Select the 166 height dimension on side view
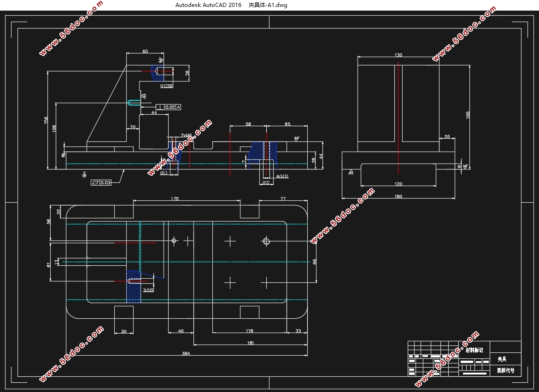539x392 pixels. click(468, 115)
